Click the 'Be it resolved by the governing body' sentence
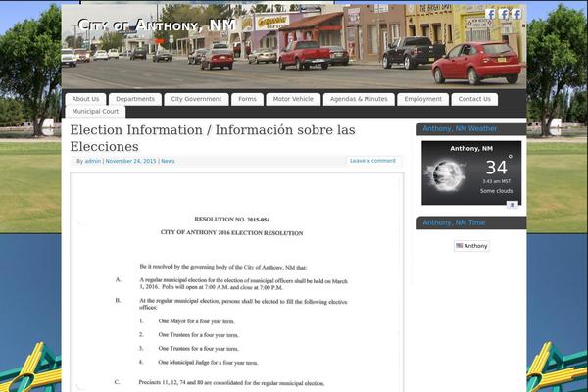 coord(223,268)
